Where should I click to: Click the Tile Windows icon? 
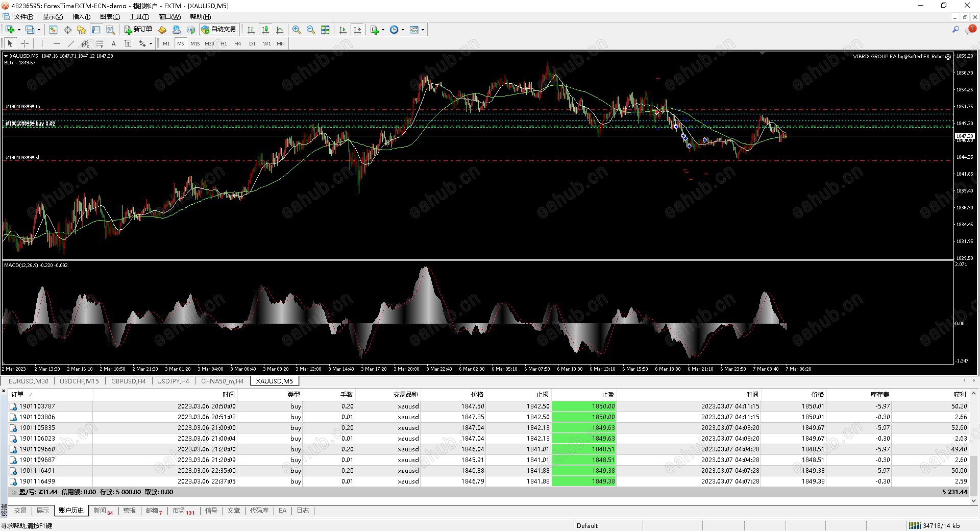tap(325, 30)
